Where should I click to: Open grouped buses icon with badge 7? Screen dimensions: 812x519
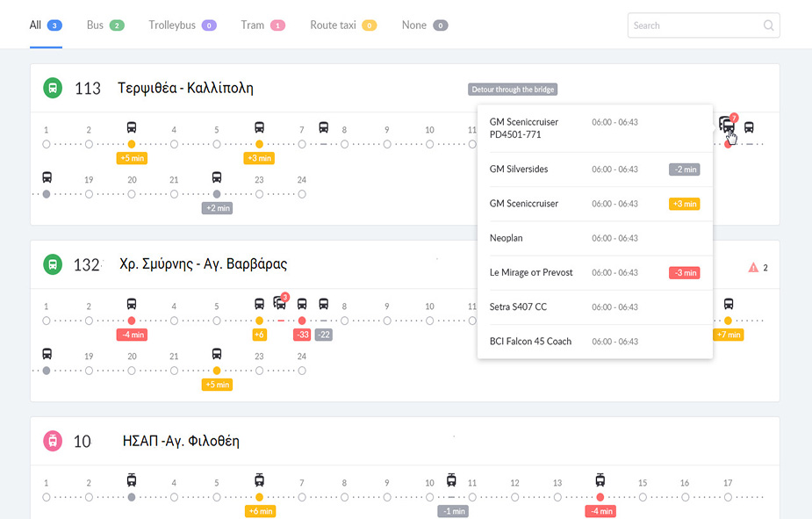(727, 126)
